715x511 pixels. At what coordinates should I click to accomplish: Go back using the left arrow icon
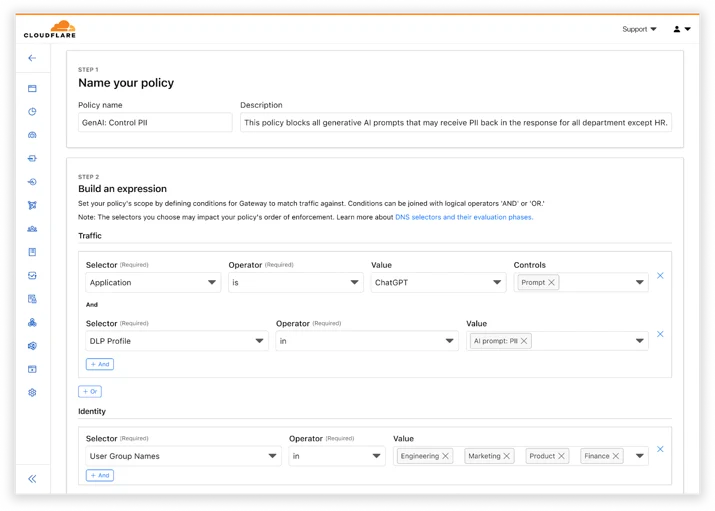click(32, 58)
